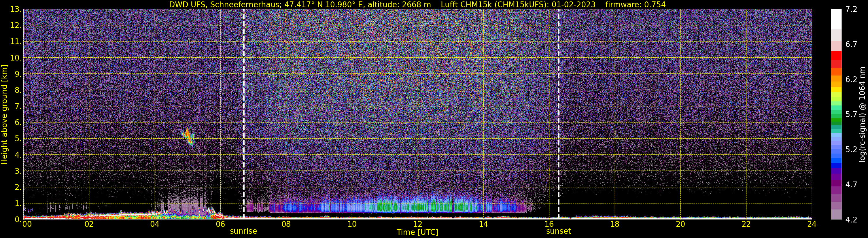Click the "5." height axis tick label

coord(18,139)
